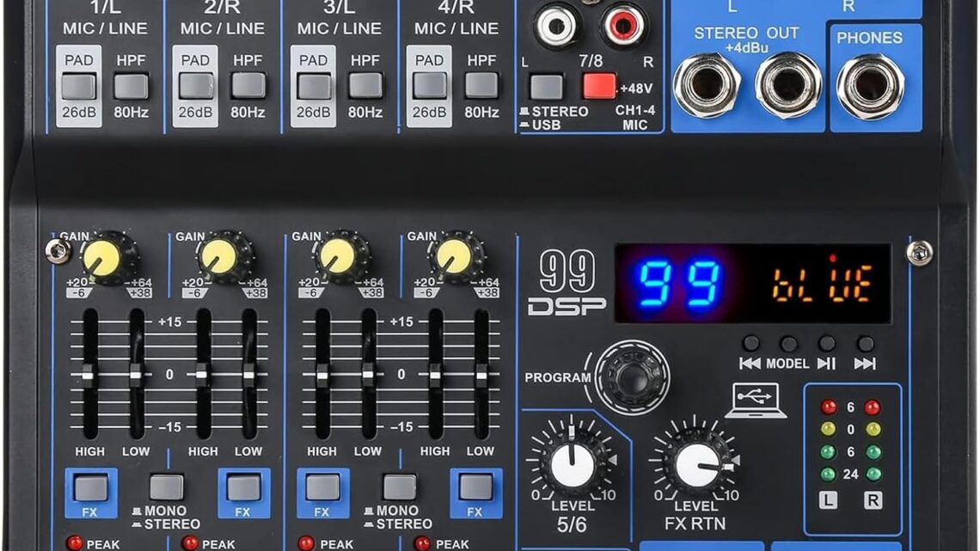This screenshot has height=551, width=980.
Task: Click the play/pause button
Action: click(x=827, y=343)
